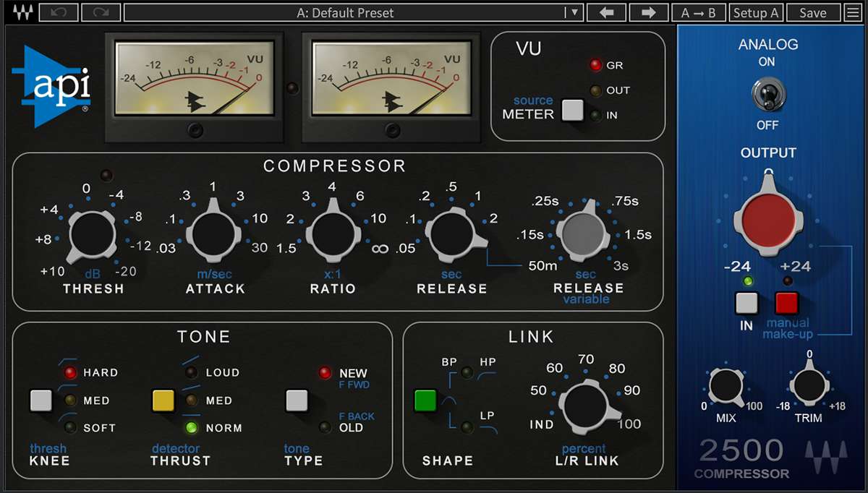Click the redo arrow button
The width and height of the screenshot is (868, 493).
tap(101, 12)
